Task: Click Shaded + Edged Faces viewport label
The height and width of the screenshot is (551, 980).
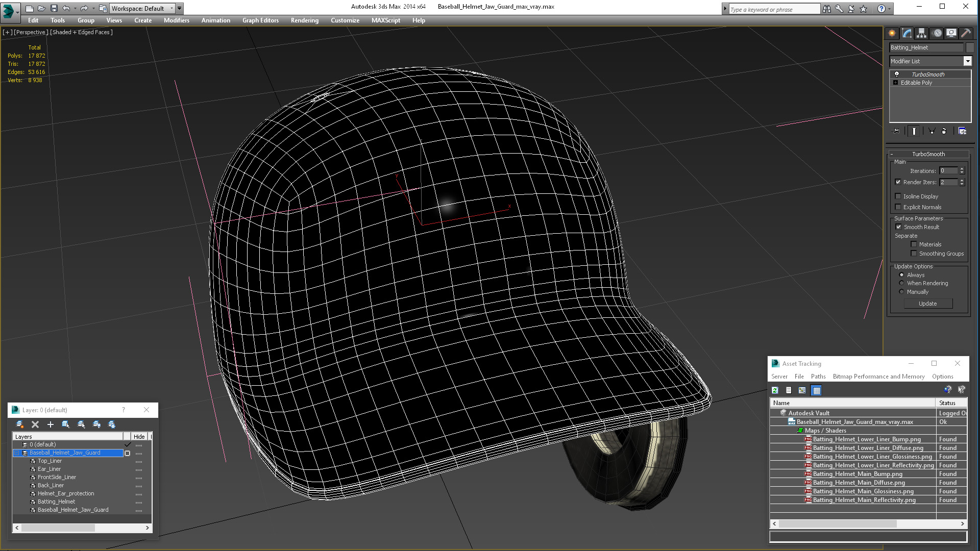Action: pyautogui.click(x=81, y=32)
